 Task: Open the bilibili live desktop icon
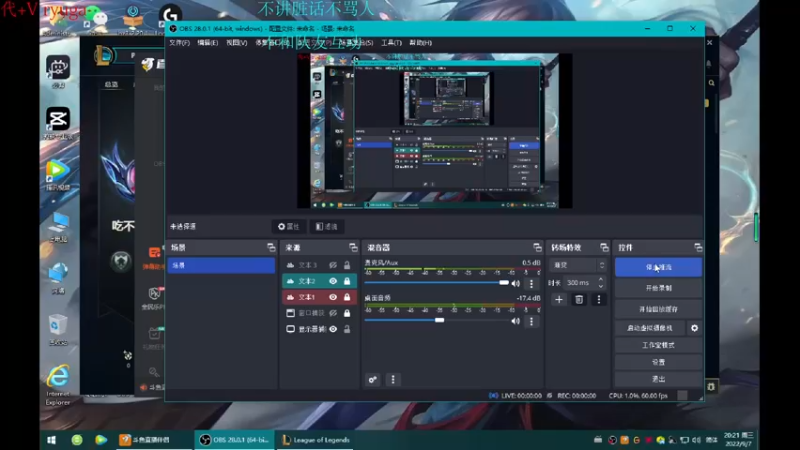(58, 71)
